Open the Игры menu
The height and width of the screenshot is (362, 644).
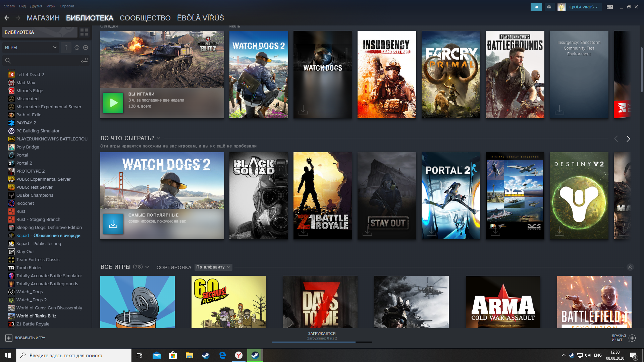(51, 6)
